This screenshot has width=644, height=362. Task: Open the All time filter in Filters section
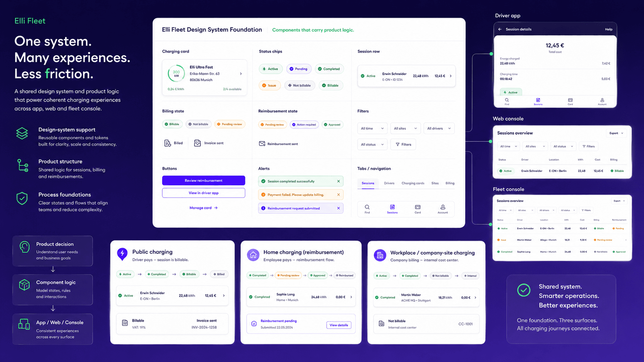click(372, 128)
